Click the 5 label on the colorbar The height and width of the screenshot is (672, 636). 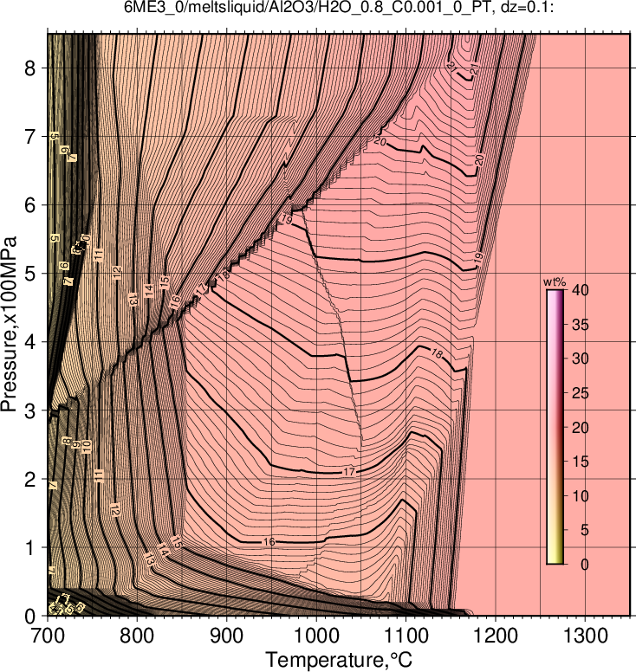[585, 530]
